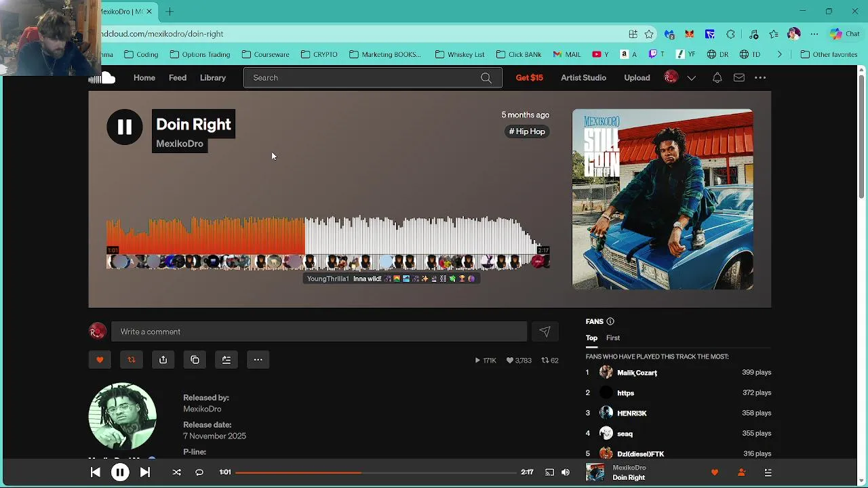The image size is (868, 488).
Task: Click the add to next up icon button
Action: pyautogui.click(x=226, y=360)
